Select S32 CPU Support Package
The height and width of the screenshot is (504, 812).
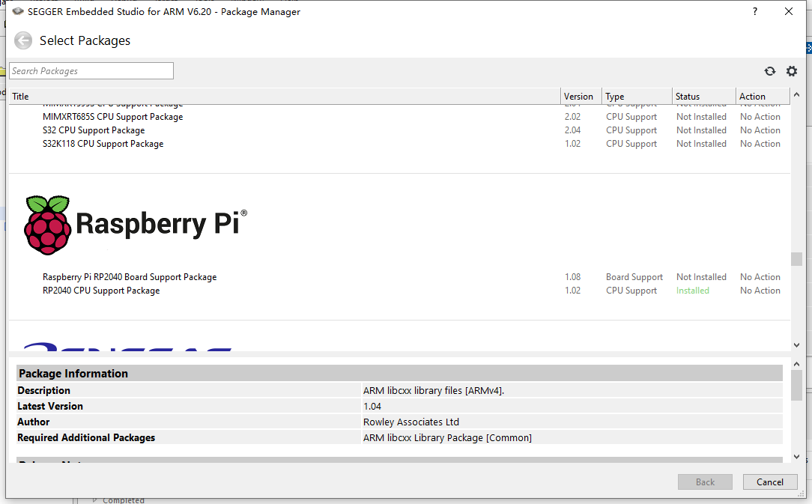[x=94, y=130]
